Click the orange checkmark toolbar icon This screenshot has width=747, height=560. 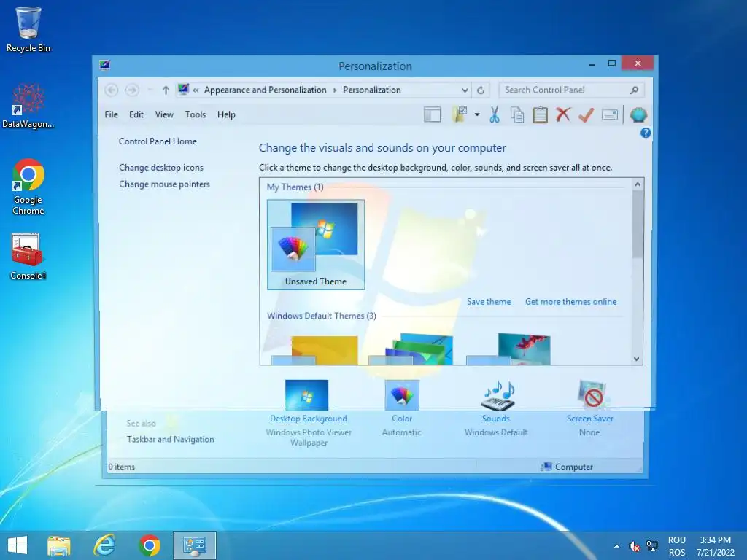pyautogui.click(x=586, y=114)
